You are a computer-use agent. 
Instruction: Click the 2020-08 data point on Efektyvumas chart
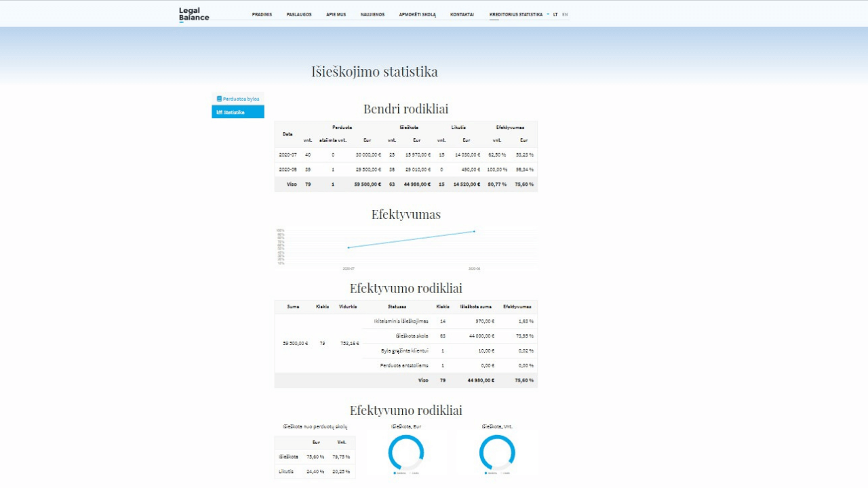coord(474,232)
